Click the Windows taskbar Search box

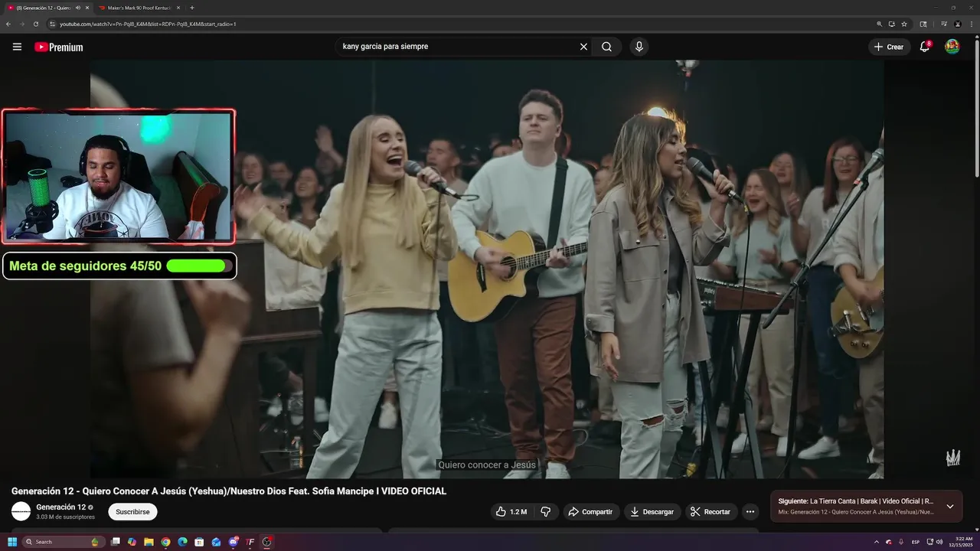click(x=64, y=542)
